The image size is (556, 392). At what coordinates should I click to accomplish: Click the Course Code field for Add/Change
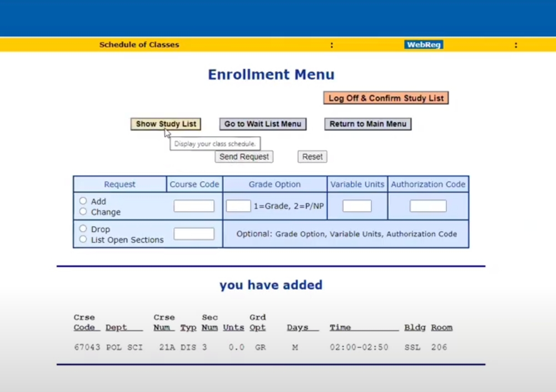(x=194, y=206)
